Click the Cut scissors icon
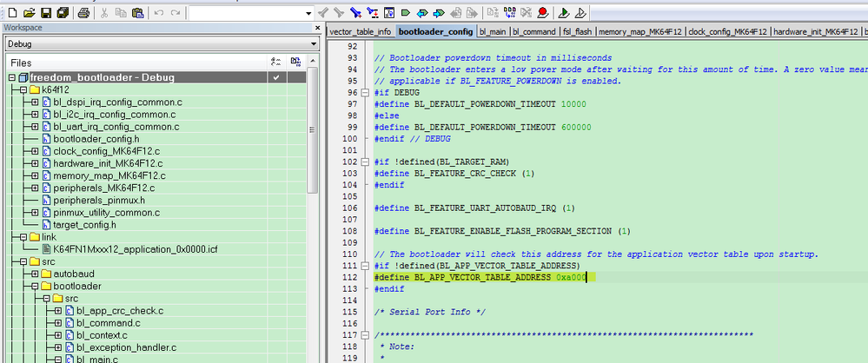The width and height of the screenshot is (868, 363). [105, 12]
